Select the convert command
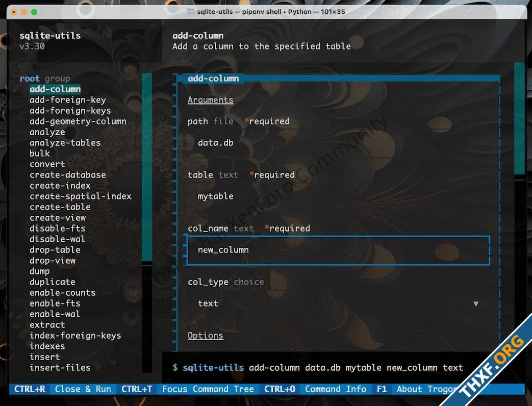Image resolution: width=532 pixels, height=406 pixels. 47,164
